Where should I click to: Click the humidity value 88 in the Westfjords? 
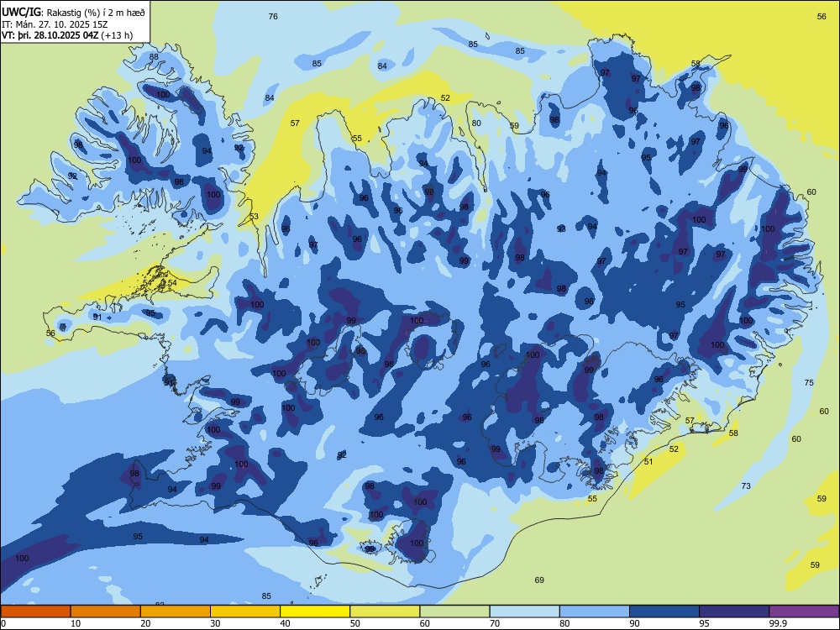click(x=154, y=57)
